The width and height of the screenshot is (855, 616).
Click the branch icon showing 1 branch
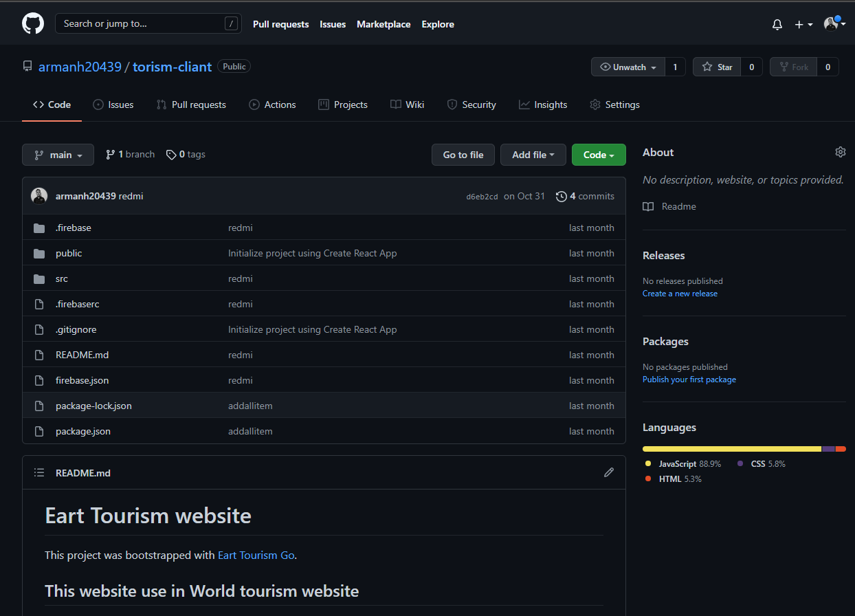(110, 155)
